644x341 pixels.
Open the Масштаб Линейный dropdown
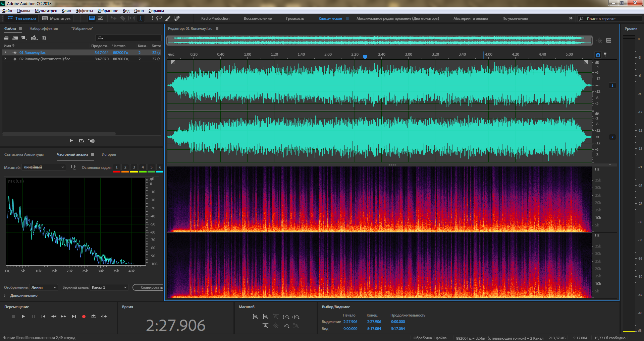44,167
